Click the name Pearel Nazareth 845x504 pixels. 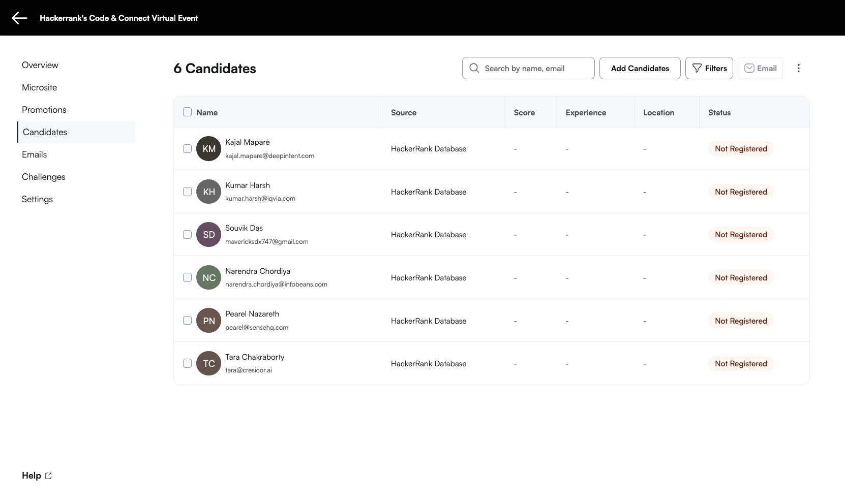coord(252,313)
